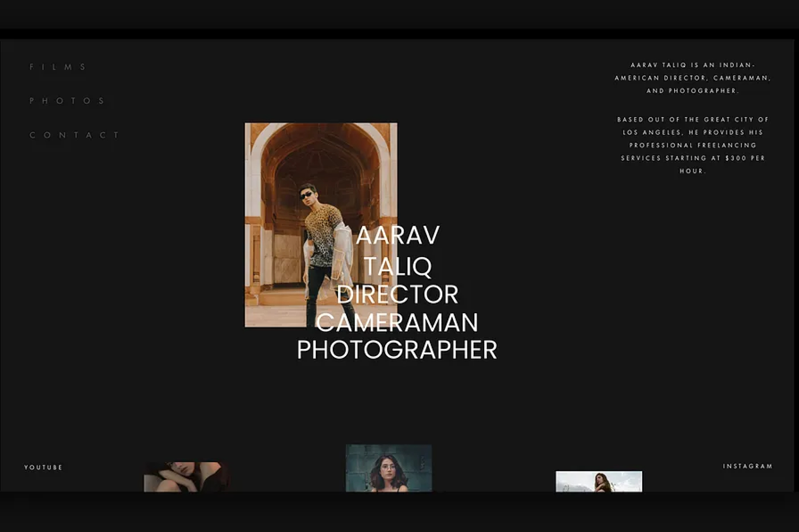Open thumbnail of woman under cloudy sky

(x=599, y=482)
